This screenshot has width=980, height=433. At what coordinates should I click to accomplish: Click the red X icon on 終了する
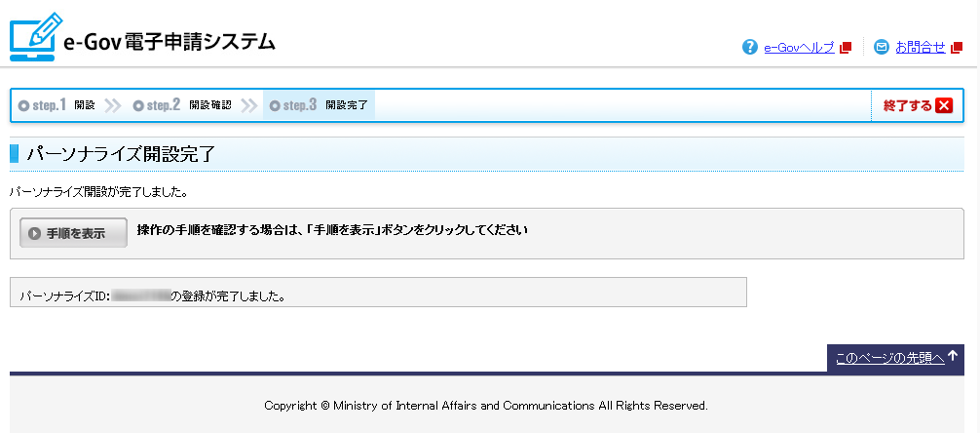(x=943, y=106)
